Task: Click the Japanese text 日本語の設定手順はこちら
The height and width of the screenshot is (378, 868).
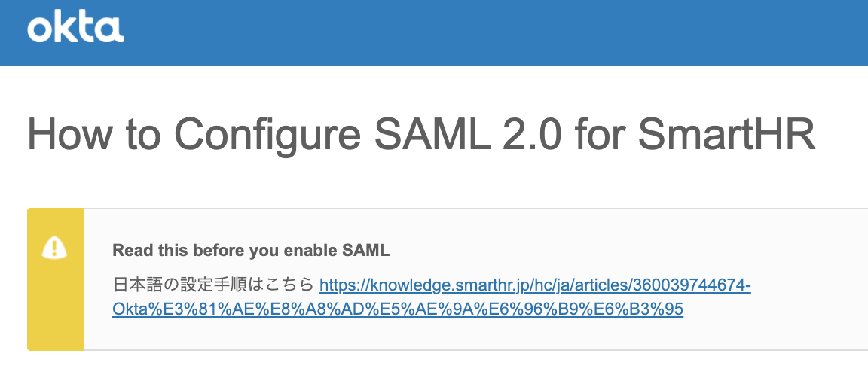Action: point(212,286)
